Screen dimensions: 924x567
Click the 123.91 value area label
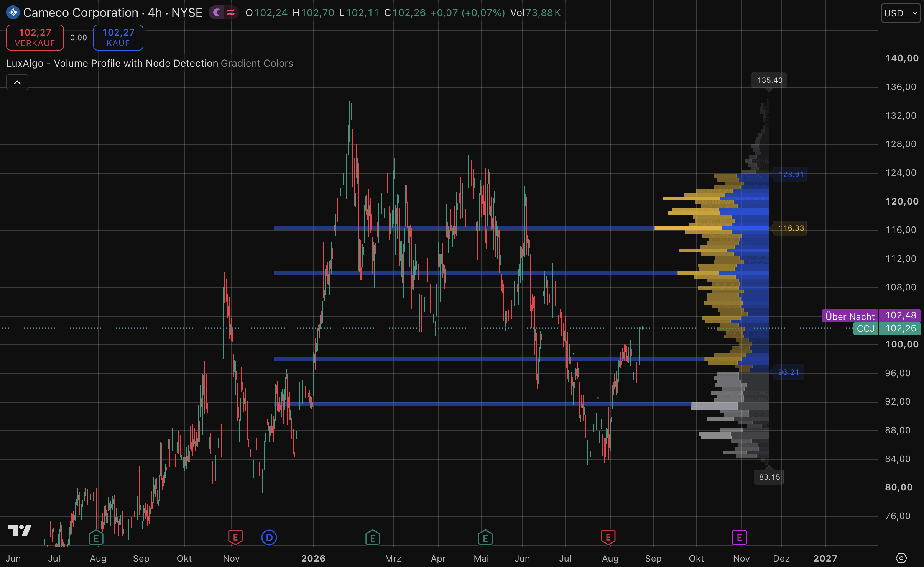click(791, 174)
